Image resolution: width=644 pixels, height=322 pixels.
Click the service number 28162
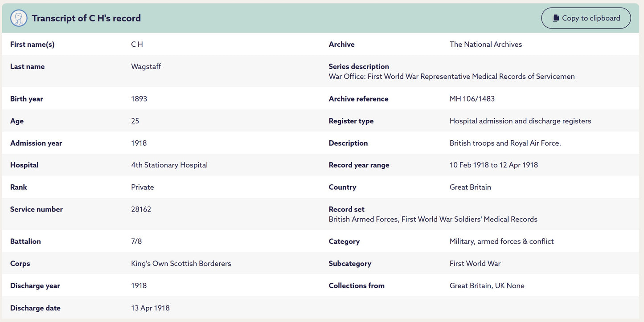coord(141,209)
